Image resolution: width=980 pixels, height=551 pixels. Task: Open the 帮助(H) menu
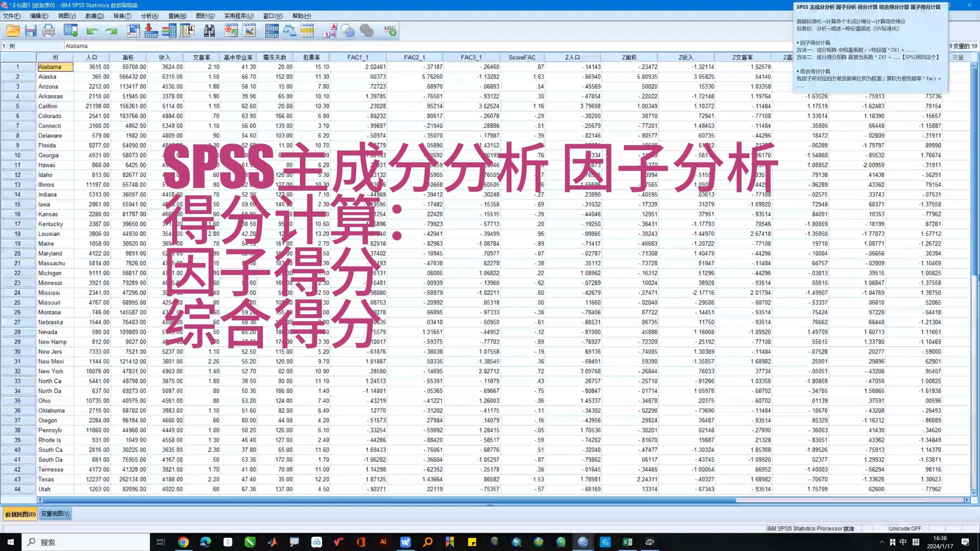pyautogui.click(x=302, y=16)
